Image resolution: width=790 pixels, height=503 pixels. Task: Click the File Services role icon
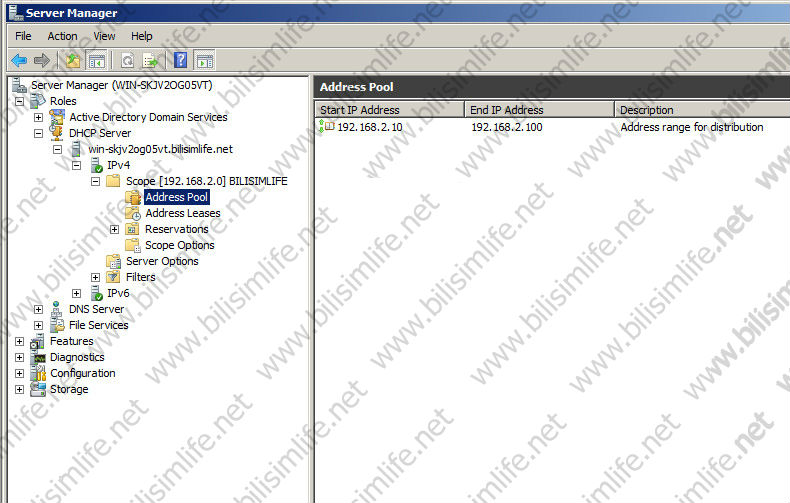click(x=57, y=325)
